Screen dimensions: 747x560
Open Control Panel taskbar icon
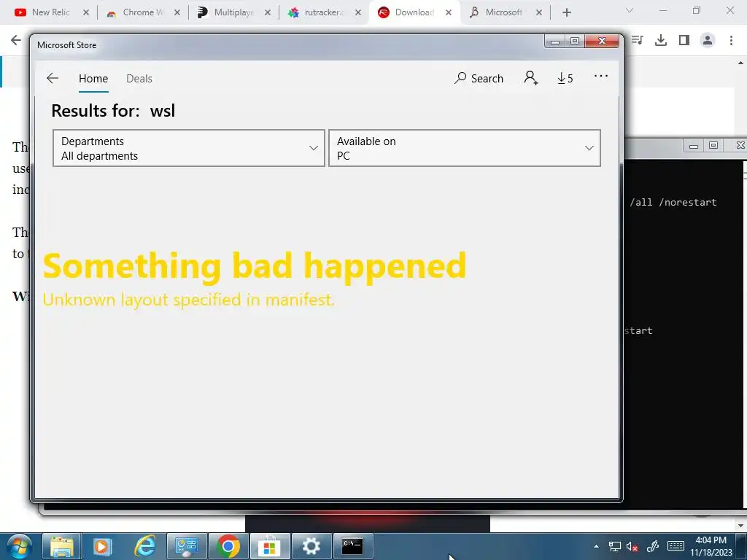click(186, 547)
